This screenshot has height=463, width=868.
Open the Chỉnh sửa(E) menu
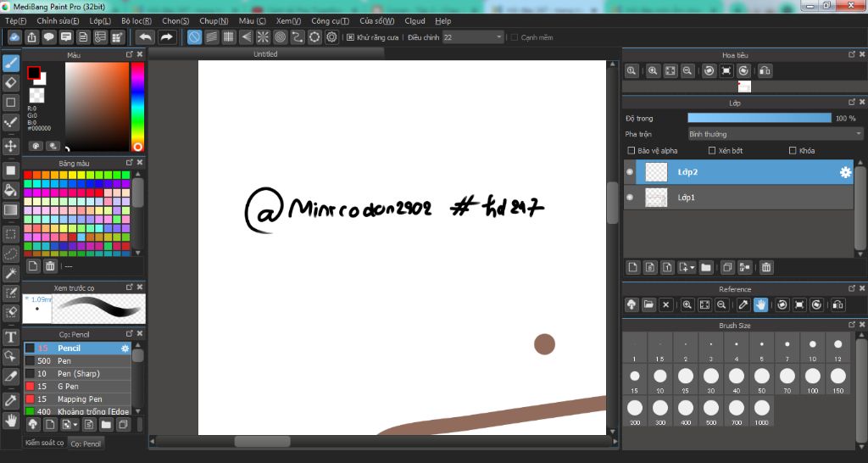click(x=58, y=21)
